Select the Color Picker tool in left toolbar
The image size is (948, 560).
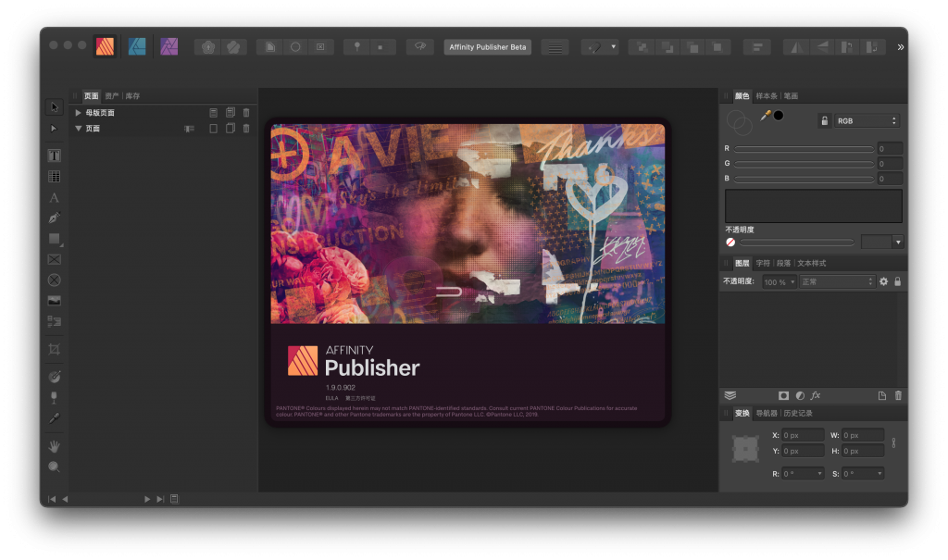(55, 417)
